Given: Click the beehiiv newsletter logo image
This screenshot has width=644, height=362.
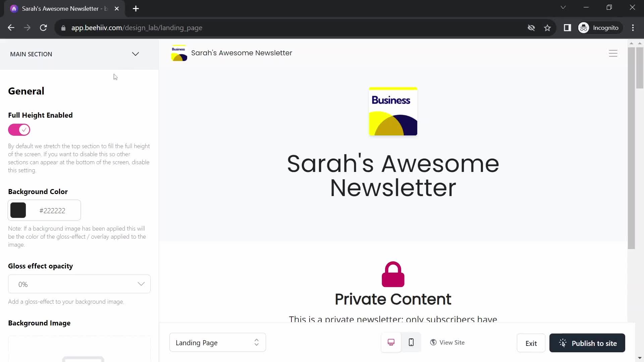Looking at the screenshot, I should 179,53.
